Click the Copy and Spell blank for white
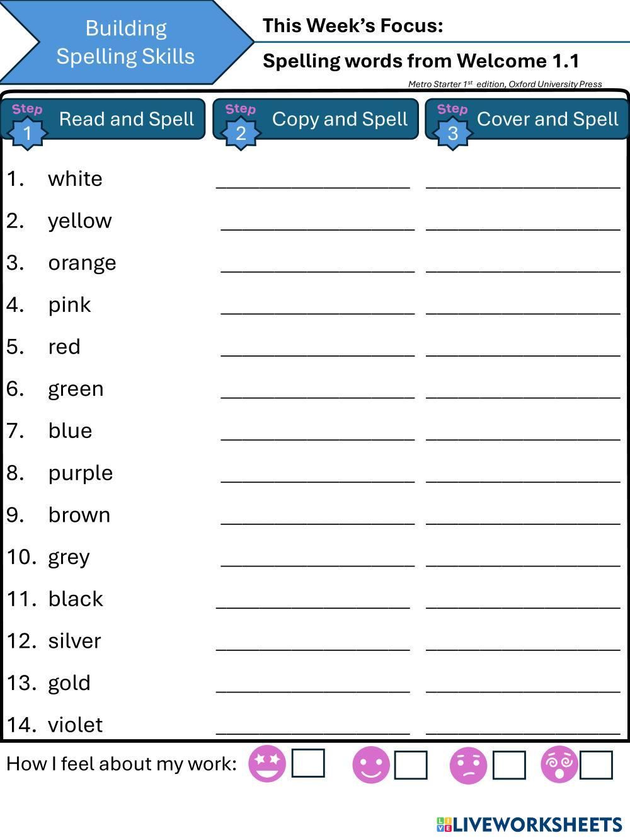Screen dimensions: 630x840 point(313,180)
